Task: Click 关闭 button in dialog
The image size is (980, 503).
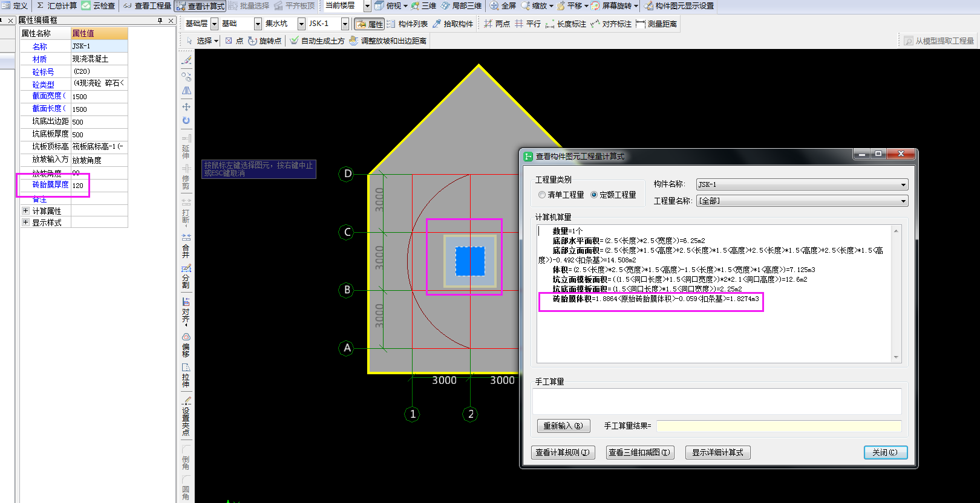Action: (886, 452)
